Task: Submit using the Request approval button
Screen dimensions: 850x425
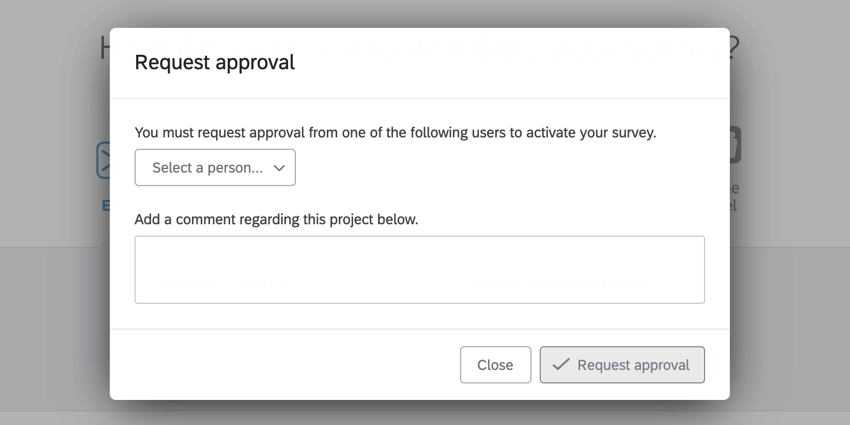Action: coord(622,365)
